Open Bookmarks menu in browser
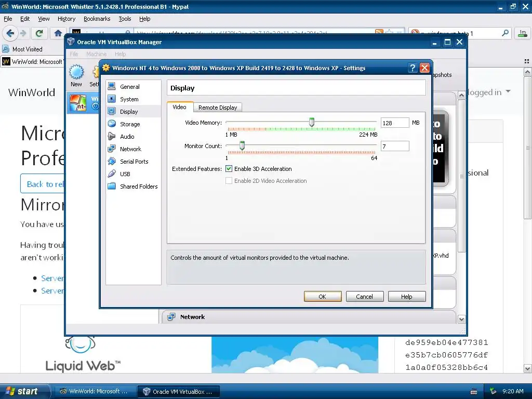This screenshot has height=399, width=532. pyautogui.click(x=97, y=19)
